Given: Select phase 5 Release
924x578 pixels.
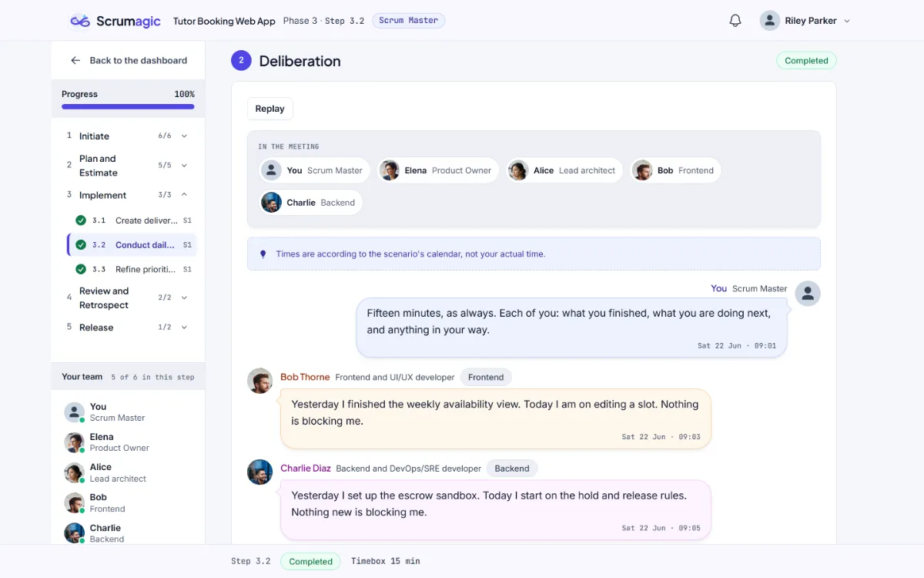Looking at the screenshot, I should [x=128, y=328].
